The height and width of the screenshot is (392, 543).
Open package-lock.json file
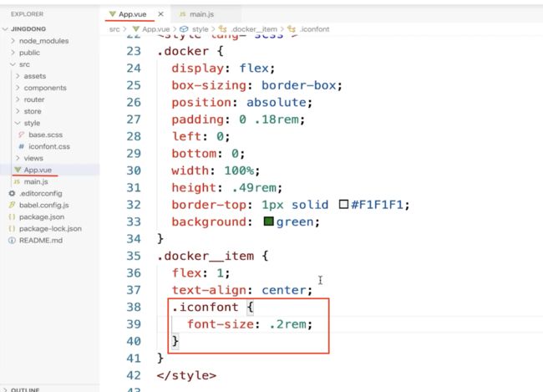(51, 229)
